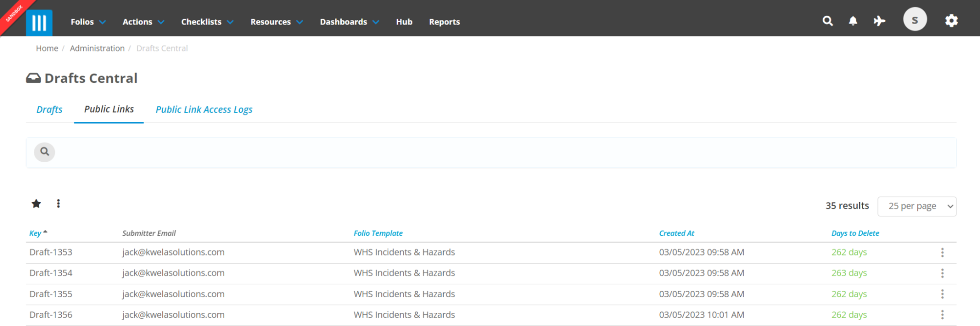Click the search icon in filter bar

pyautogui.click(x=45, y=152)
